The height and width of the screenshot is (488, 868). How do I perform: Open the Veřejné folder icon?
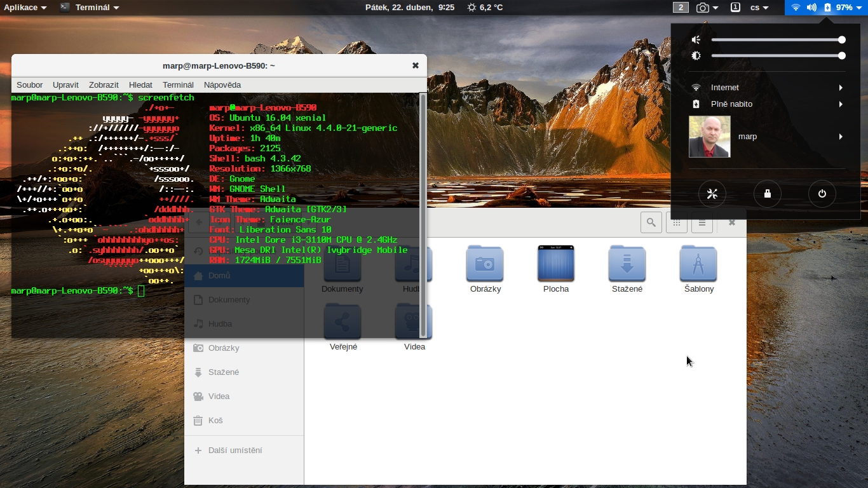pos(342,321)
